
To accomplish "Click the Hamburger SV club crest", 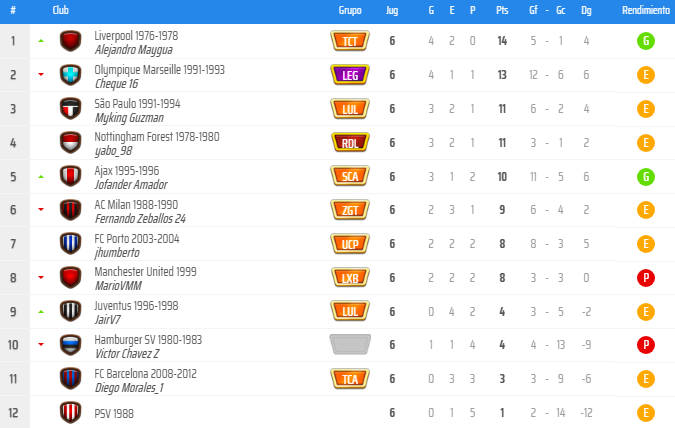I will click(x=70, y=345).
